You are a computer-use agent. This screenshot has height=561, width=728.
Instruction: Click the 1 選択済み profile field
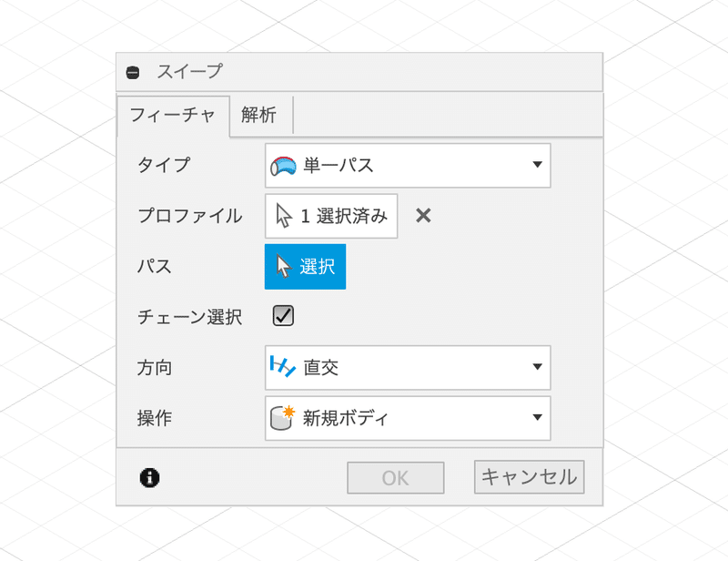331,216
